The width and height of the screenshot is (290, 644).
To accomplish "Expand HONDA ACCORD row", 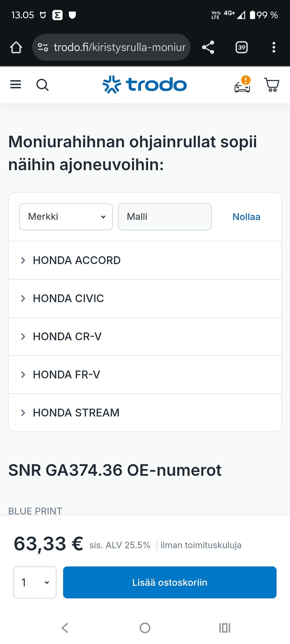I will pos(77,260).
